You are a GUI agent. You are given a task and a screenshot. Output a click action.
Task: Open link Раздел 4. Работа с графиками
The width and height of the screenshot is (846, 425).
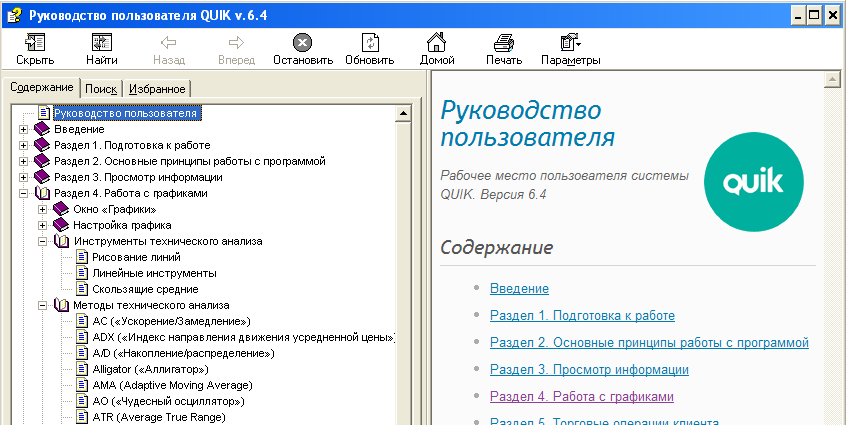point(582,396)
